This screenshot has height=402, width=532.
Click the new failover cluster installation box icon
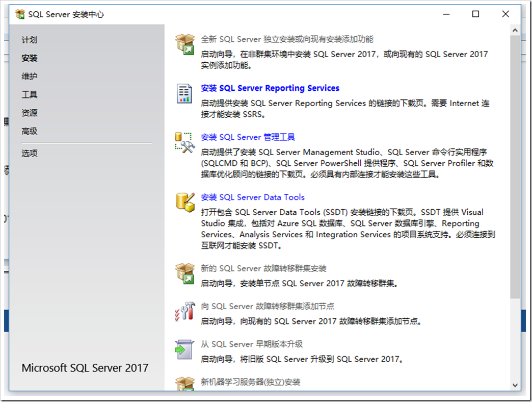pos(185,273)
